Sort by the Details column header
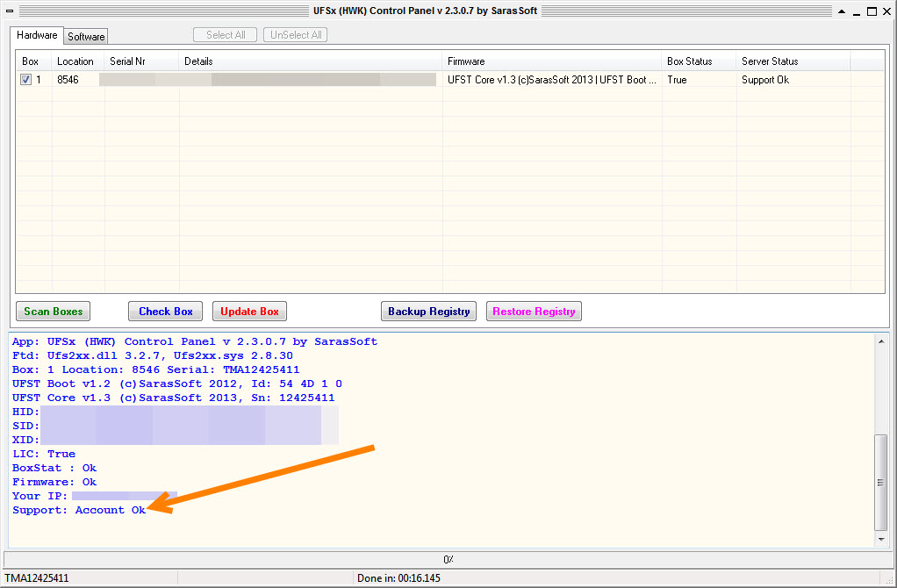The height and width of the screenshot is (588, 897). click(x=311, y=61)
